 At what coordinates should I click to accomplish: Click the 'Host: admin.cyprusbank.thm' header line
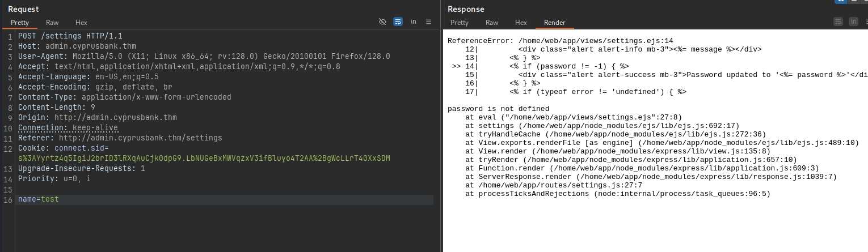tap(77, 46)
